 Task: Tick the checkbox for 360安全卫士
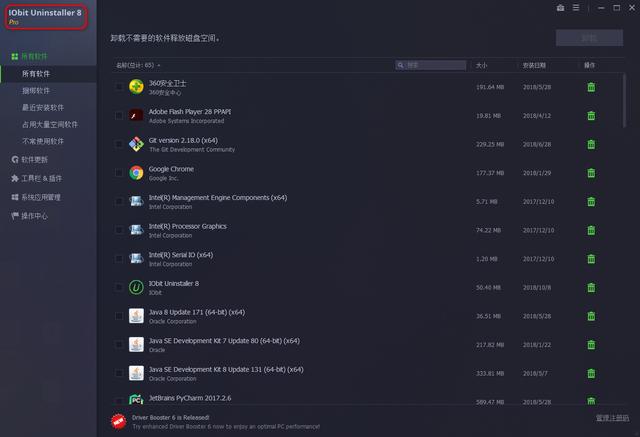tap(119, 87)
